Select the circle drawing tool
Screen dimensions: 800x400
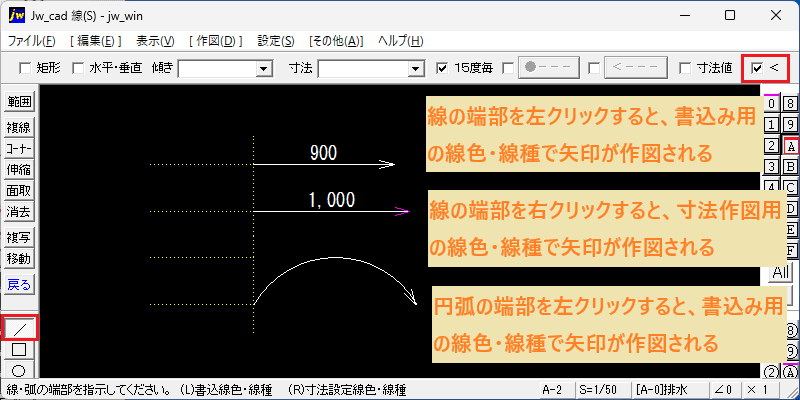point(19,370)
